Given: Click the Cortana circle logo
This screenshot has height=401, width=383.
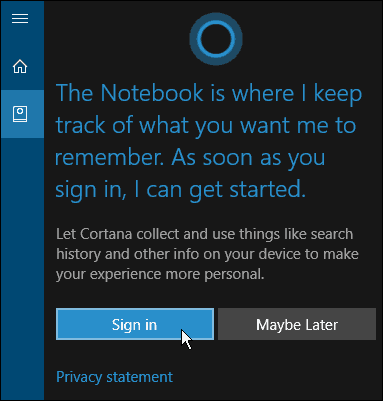Looking at the screenshot, I should 216,39.
